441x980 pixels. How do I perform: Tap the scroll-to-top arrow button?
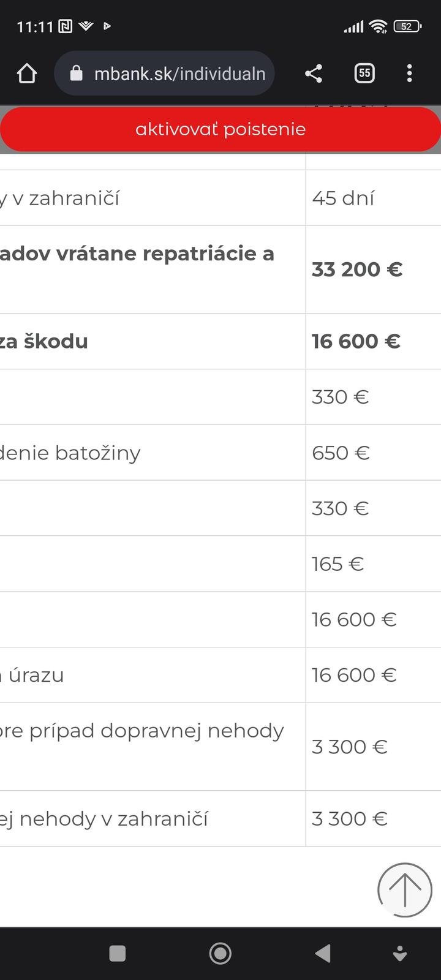point(404,889)
